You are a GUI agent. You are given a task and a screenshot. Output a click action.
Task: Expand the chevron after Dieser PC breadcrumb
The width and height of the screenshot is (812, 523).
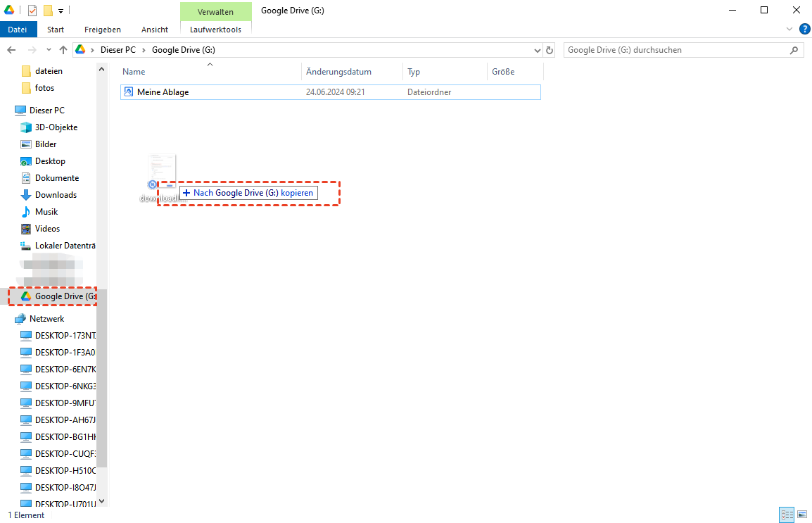tap(144, 50)
